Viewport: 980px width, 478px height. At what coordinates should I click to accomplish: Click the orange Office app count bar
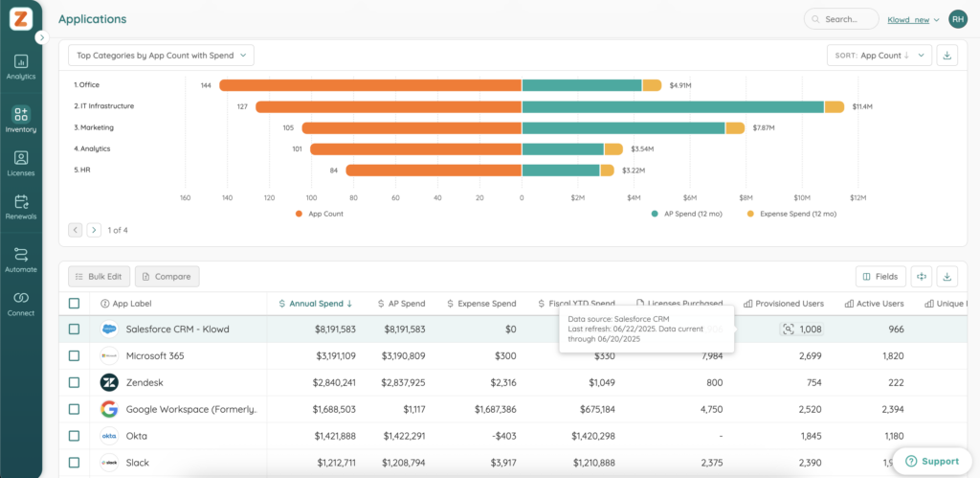[370, 85]
